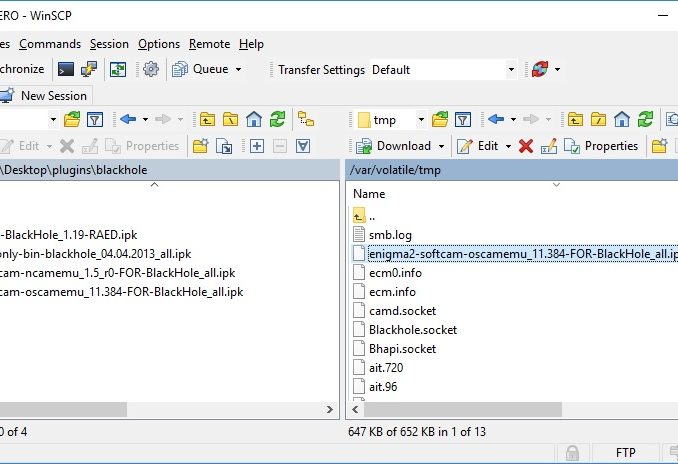678x464 pixels.
Task: Click the Open in PuTTY icon
Action: (x=89, y=69)
